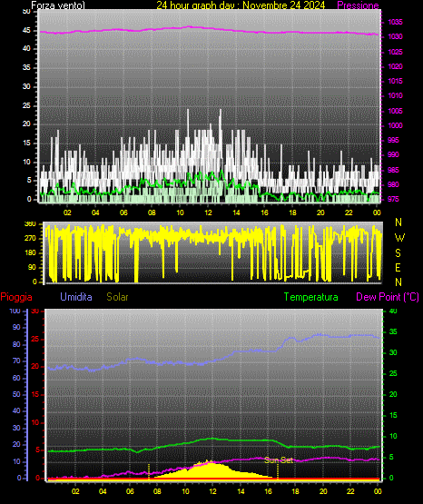Screen dimensions: 423x504
Task: Click the magenta 'Dew Point (°C)' legend label
Action: pos(388,297)
